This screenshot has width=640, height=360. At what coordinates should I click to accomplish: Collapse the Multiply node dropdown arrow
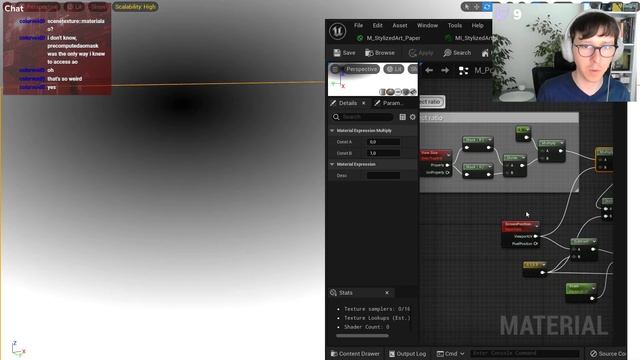(562, 143)
